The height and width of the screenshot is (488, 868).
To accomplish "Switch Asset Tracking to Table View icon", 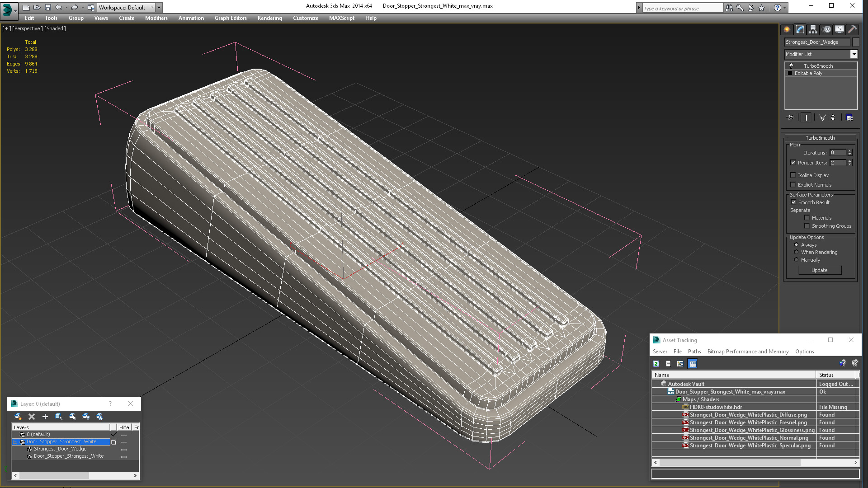I will tap(693, 364).
